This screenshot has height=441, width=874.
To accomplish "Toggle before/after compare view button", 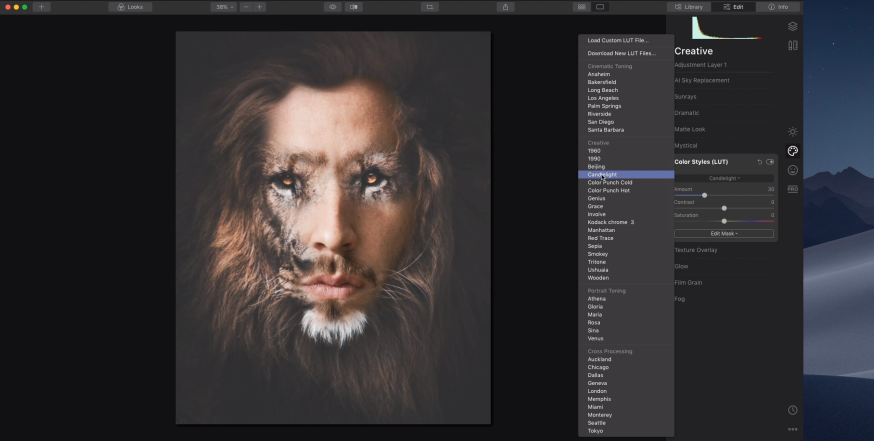I will [353, 7].
